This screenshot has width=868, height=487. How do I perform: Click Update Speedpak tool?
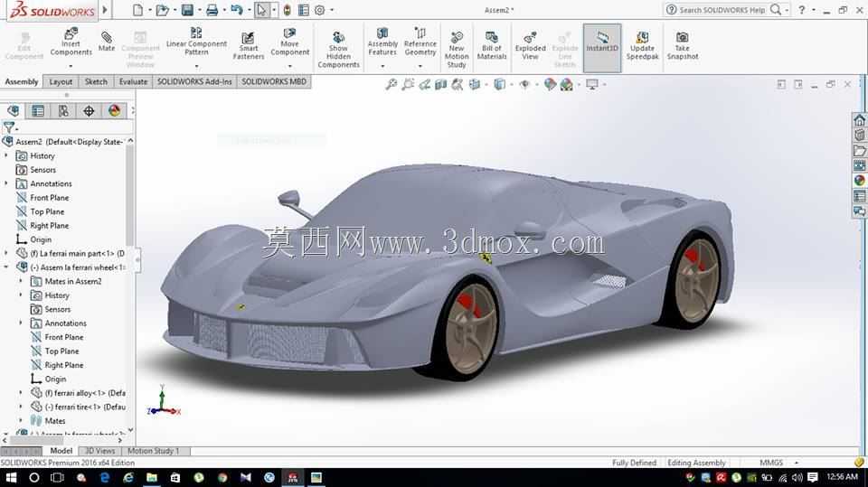[x=642, y=45]
